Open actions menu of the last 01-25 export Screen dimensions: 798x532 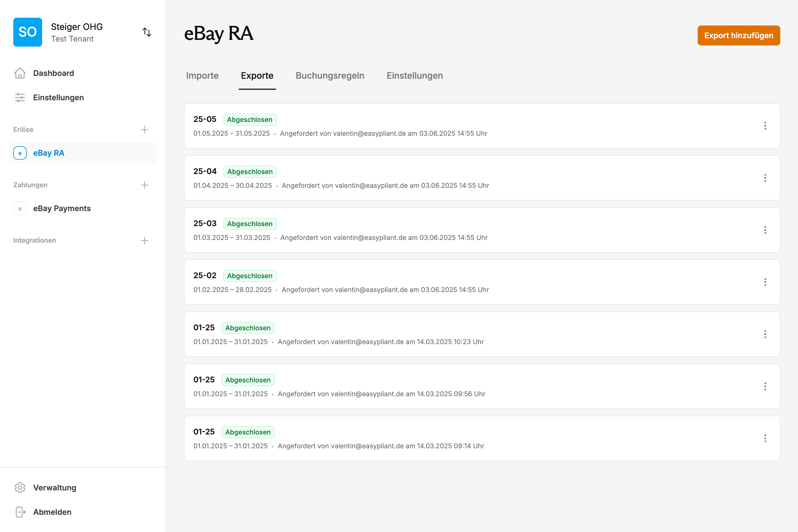[x=765, y=438]
